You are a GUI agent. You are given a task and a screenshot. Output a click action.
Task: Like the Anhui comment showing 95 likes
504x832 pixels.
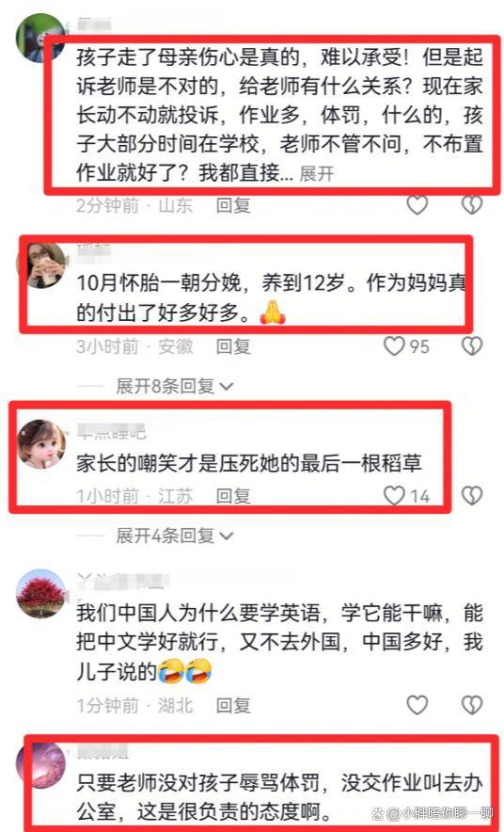tap(394, 346)
